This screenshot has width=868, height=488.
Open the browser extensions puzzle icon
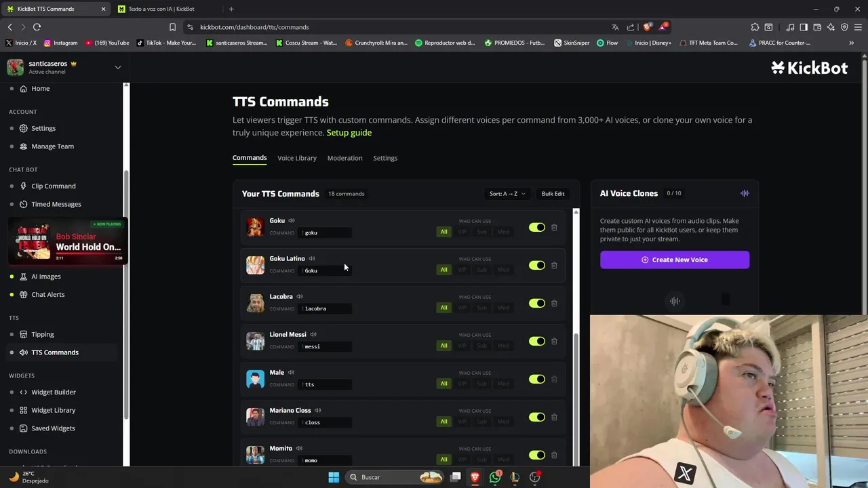(755, 27)
